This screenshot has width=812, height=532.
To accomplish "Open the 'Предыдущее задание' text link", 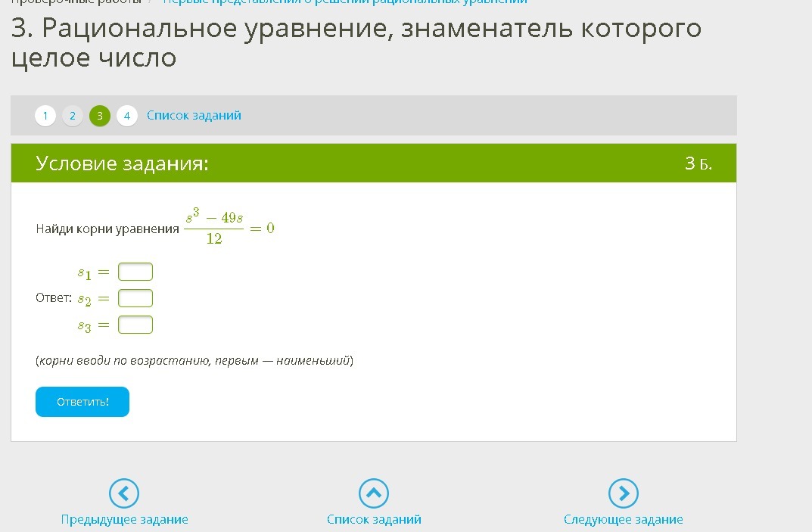I will point(124,519).
